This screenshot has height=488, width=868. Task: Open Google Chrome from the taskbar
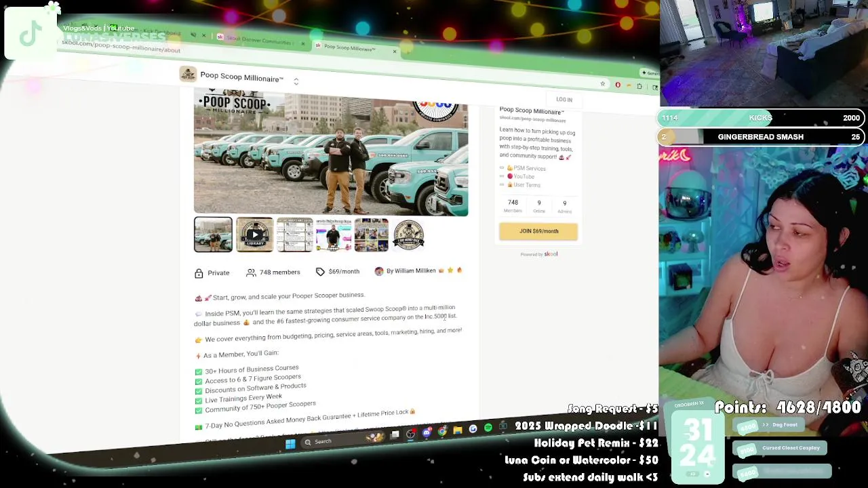point(442,431)
